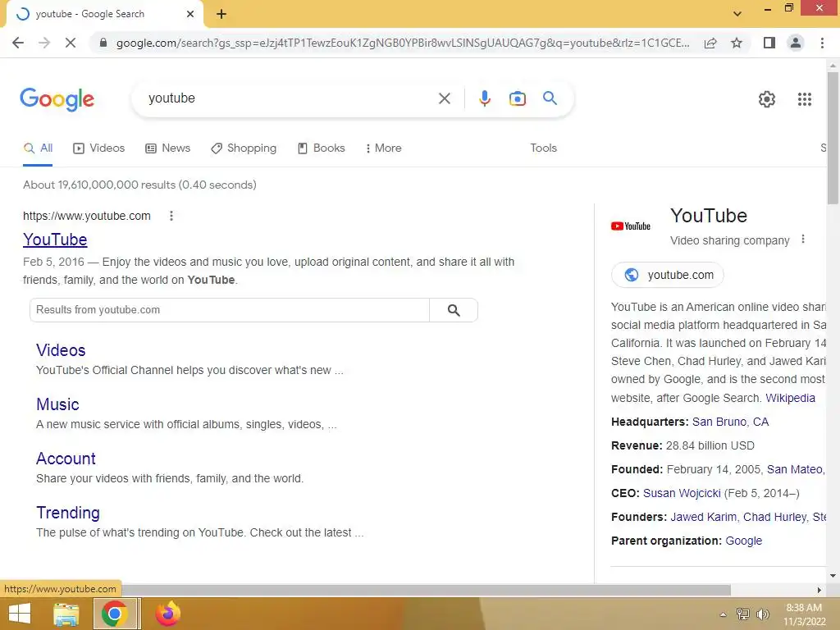Open taskbar clock showing 8:38 AM
The image size is (840, 630).
tap(804, 614)
